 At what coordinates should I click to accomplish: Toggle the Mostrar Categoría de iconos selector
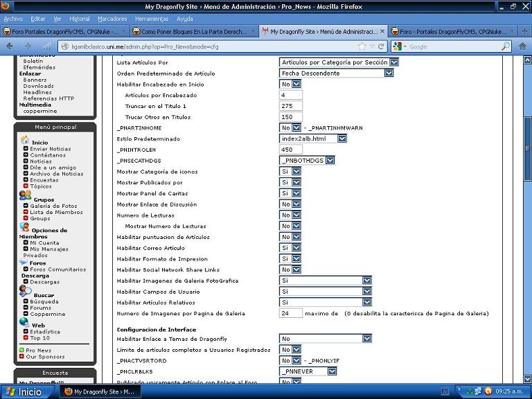coord(296,172)
